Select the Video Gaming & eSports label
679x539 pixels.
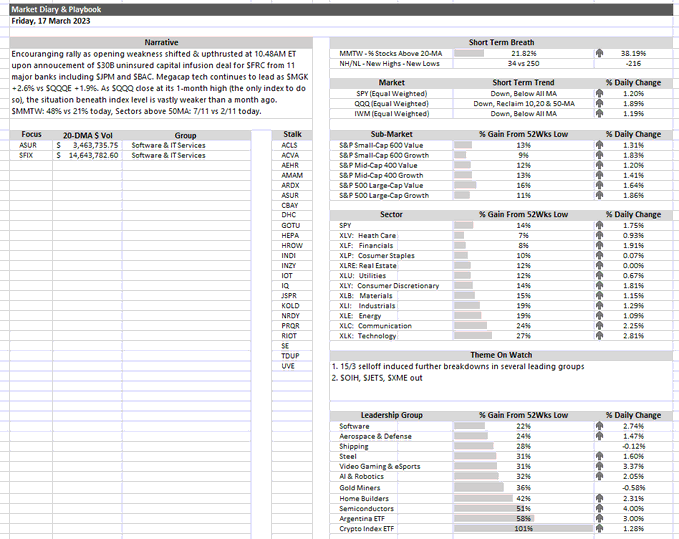(x=379, y=466)
